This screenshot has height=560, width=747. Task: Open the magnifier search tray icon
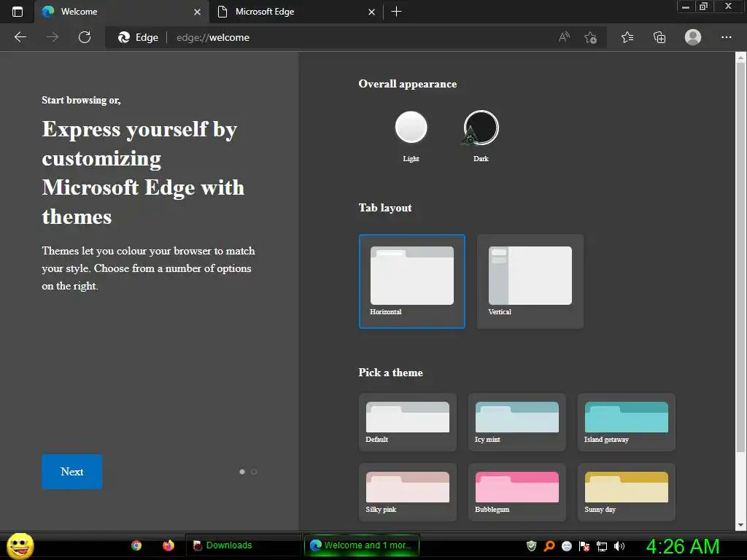[549, 545]
